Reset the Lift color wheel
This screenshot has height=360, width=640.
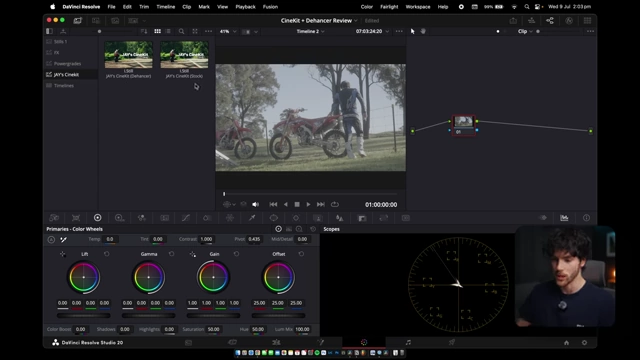pos(107,254)
